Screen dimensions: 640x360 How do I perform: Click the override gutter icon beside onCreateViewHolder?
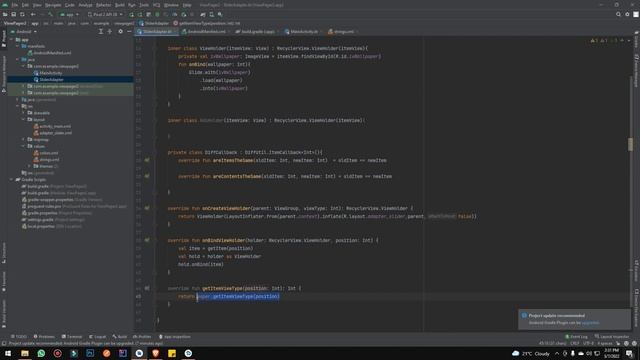coord(147,208)
